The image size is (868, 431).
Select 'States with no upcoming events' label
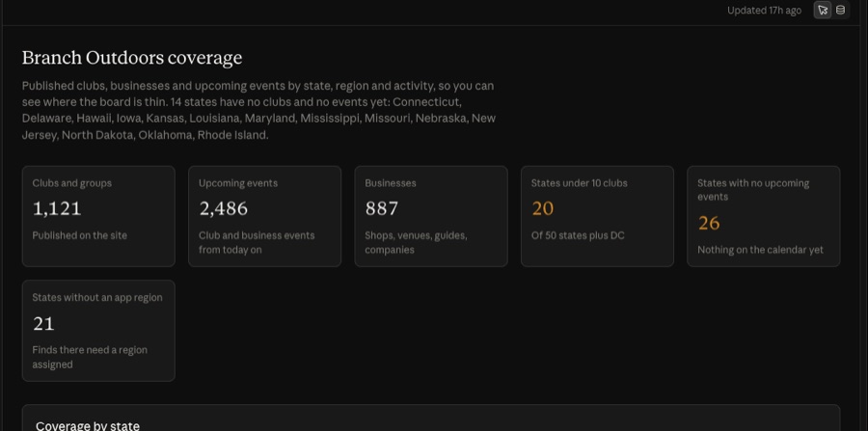point(753,190)
